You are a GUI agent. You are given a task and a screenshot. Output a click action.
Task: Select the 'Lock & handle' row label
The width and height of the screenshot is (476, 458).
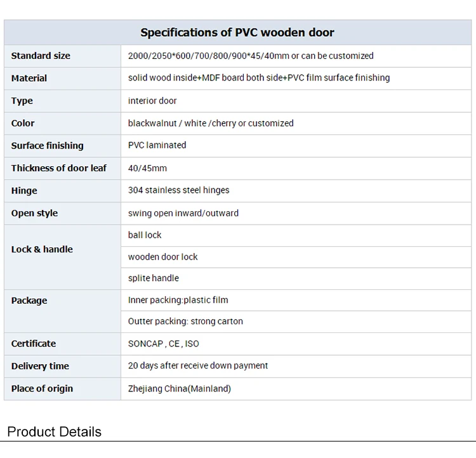42,249
